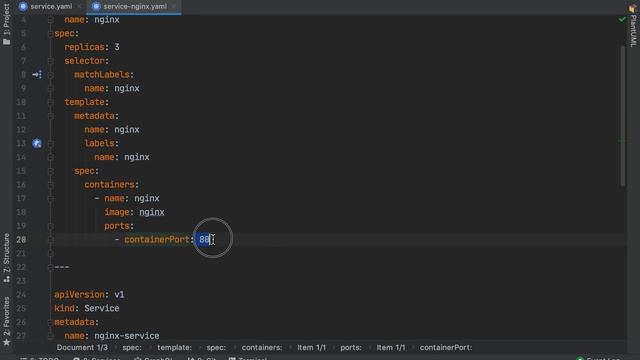Click line number 20 in the gutter
Screen dimensions: 640x360
click(x=21, y=240)
